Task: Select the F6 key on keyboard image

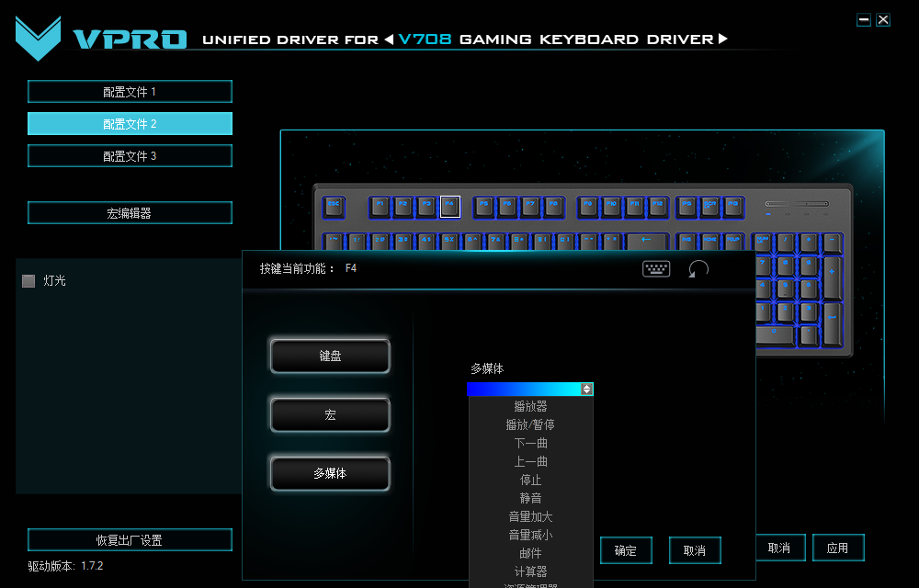Action: tap(507, 207)
